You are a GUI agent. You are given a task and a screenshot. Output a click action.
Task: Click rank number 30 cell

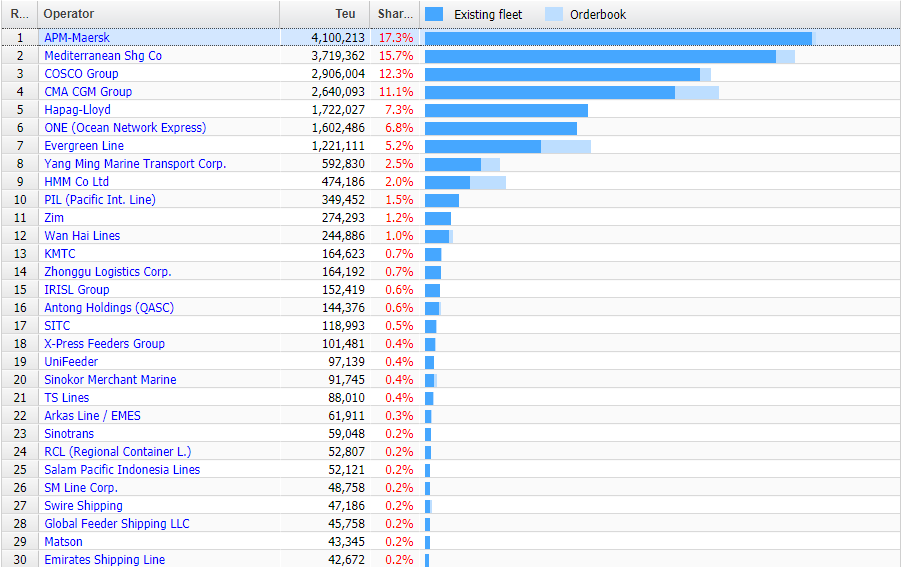20,560
